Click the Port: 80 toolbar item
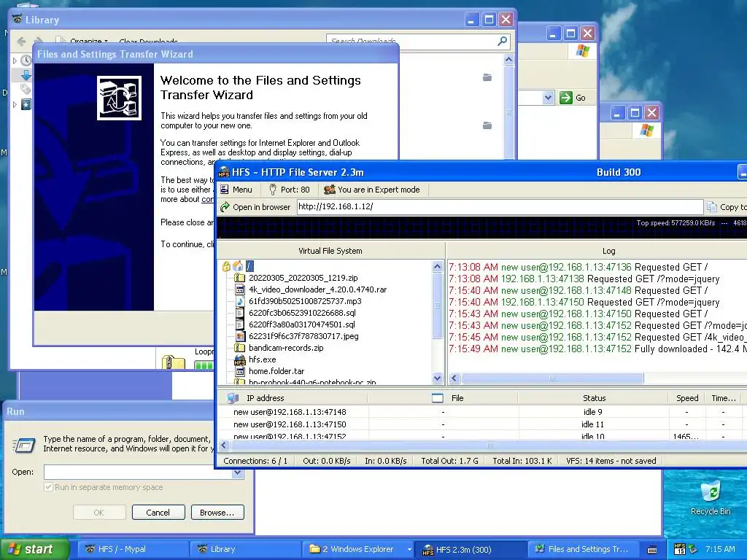 (x=289, y=190)
